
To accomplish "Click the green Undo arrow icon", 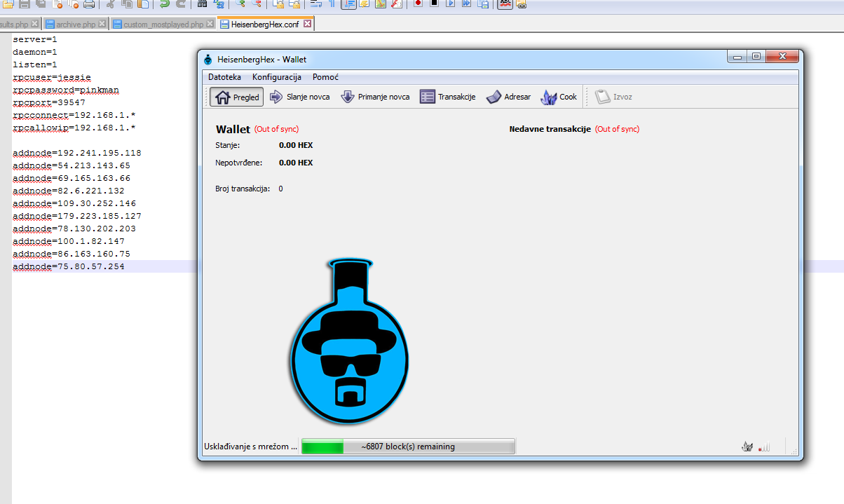I will click(x=164, y=5).
